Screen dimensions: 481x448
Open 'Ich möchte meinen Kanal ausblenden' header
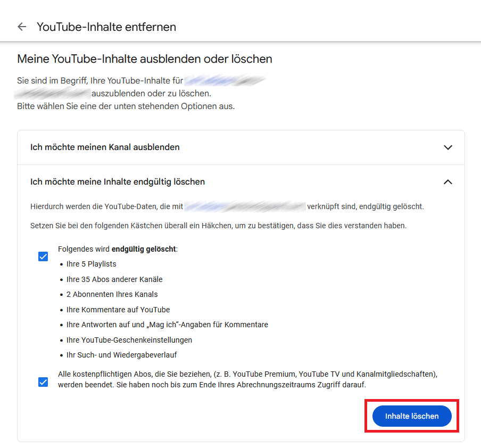(x=241, y=147)
